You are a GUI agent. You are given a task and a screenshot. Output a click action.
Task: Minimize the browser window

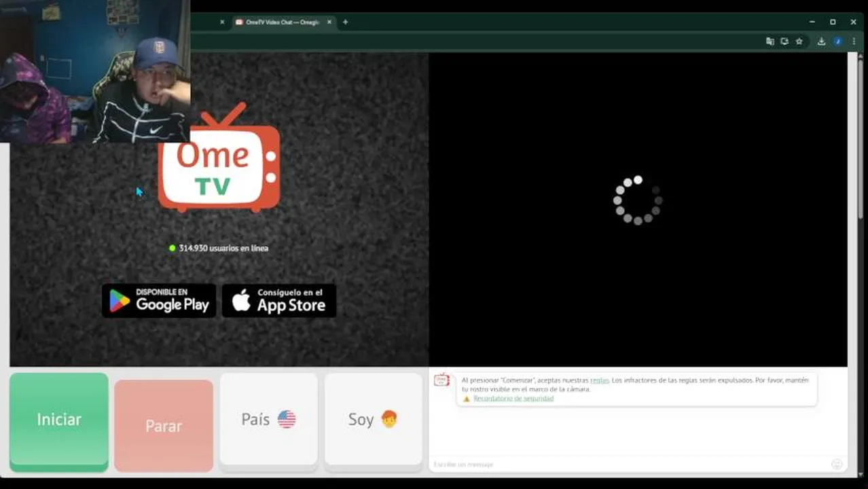(x=812, y=22)
